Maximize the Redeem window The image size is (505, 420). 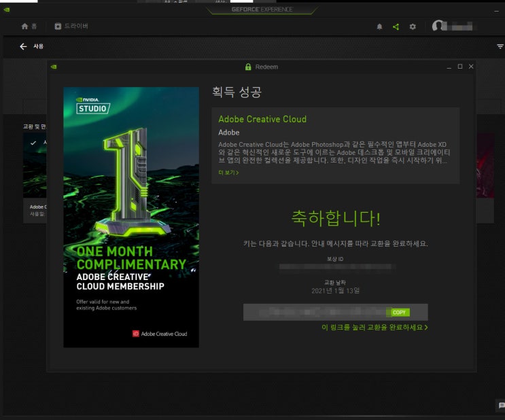[x=460, y=67]
